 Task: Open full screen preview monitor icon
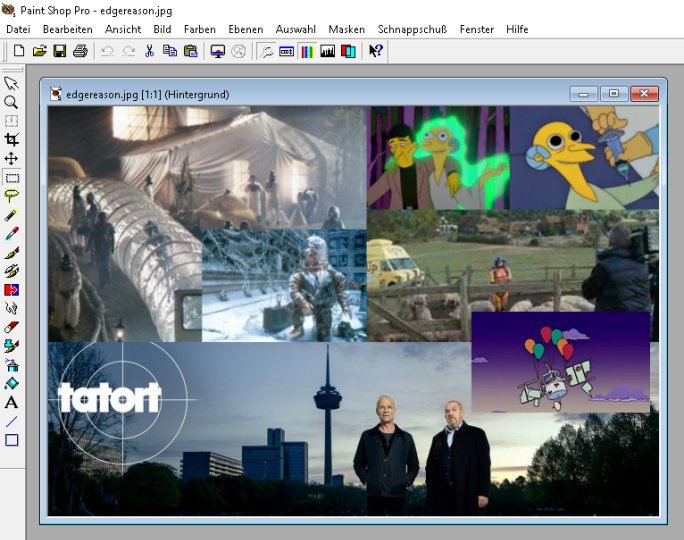click(218, 51)
